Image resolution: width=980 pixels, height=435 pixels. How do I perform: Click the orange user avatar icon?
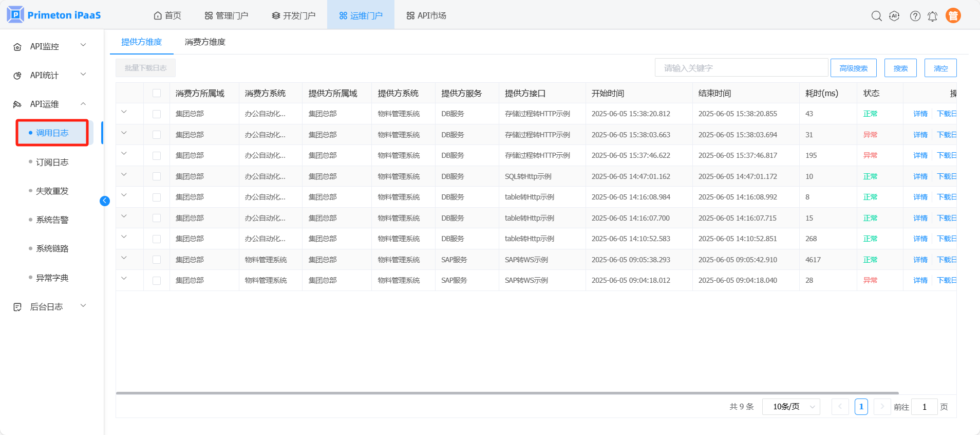[953, 16]
